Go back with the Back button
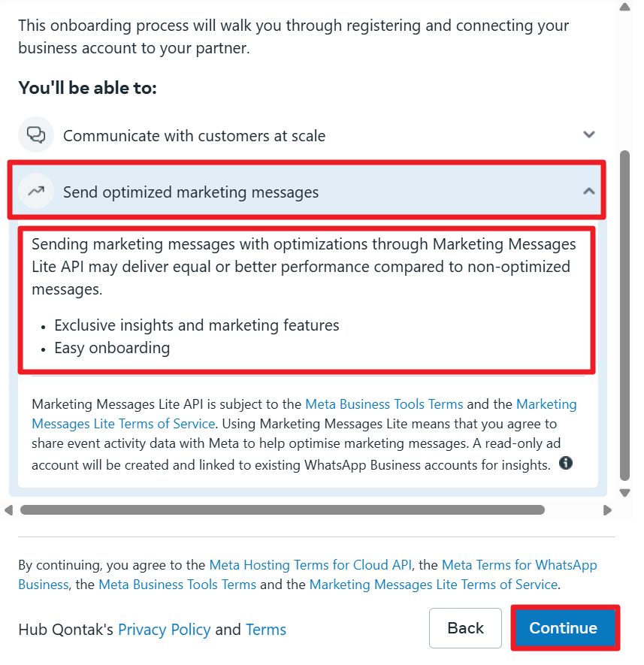This screenshot has height=665, width=644. (465, 628)
